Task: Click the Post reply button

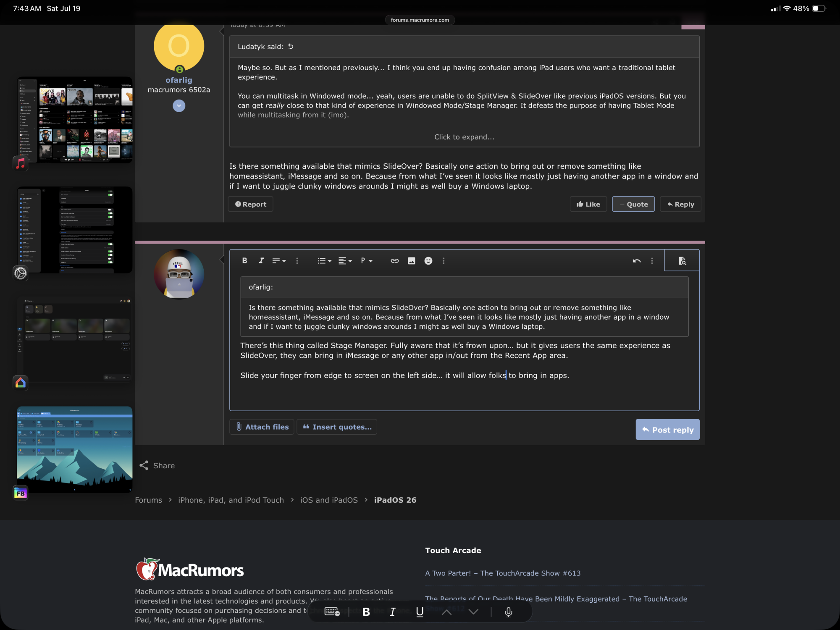Action: [667, 429]
